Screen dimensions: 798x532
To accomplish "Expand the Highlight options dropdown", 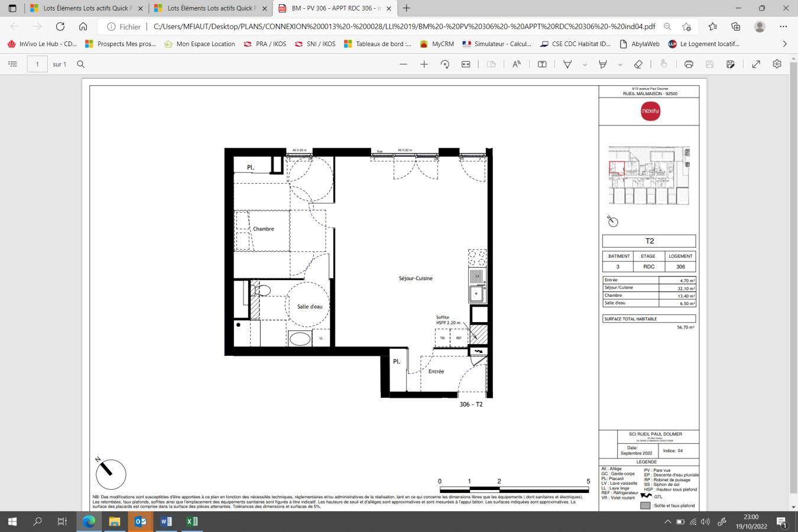I will (x=620, y=64).
